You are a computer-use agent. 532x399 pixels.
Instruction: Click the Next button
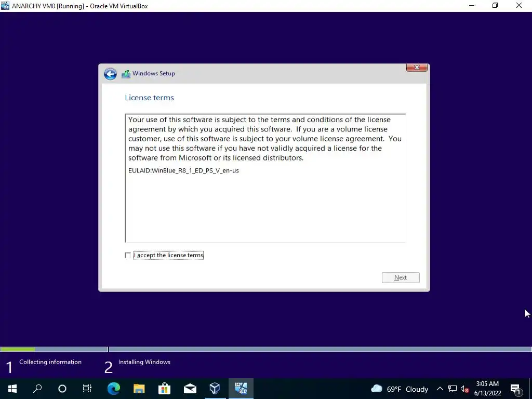tap(401, 277)
